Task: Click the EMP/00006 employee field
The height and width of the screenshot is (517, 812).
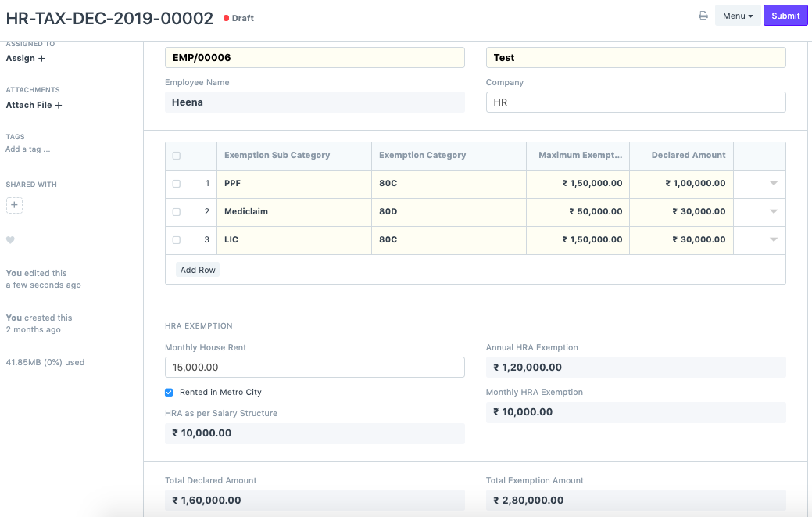Action: [314, 58]
